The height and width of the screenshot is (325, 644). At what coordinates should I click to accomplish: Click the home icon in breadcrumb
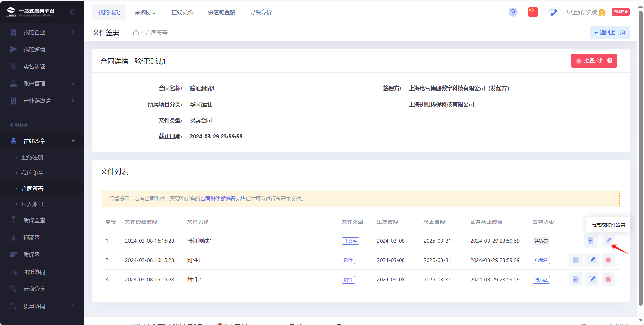click(x=136, y=32)
